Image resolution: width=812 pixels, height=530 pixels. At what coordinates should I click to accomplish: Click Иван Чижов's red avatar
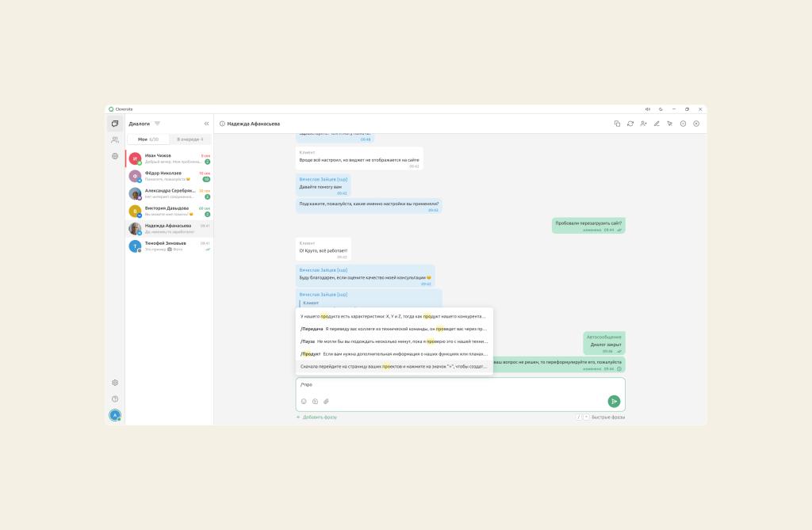[x=135, y=158]
